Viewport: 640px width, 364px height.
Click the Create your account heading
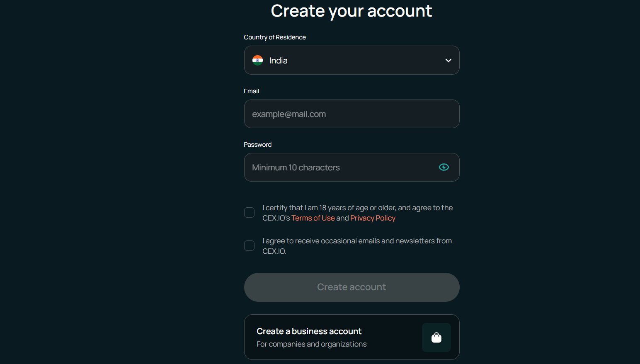pos(351,11)
